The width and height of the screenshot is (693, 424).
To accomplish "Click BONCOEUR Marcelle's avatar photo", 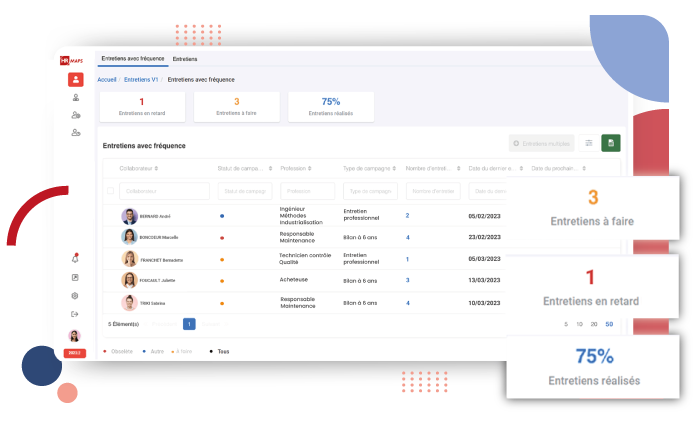I will coord(129,237).
